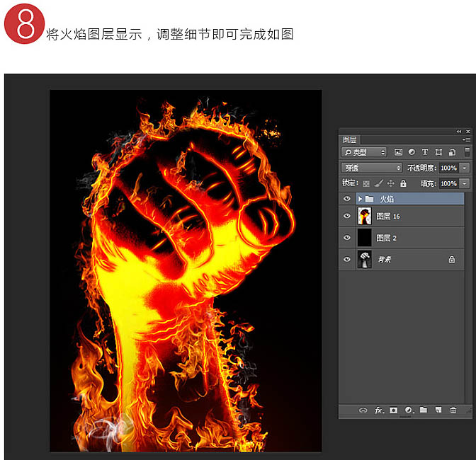The height and width of the screenshot is (460, 476).
Task: Select the 背景 layer thumbnail
Action: pyautogui.click(x=364, y=259)
